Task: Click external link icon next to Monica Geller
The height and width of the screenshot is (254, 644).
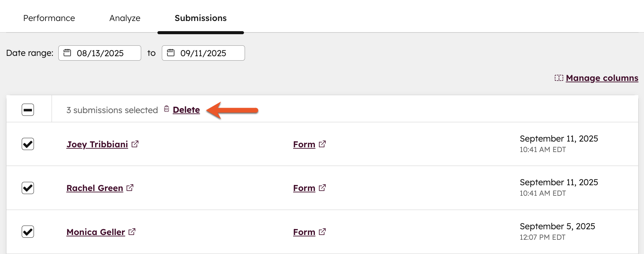Action: (132, 232)
